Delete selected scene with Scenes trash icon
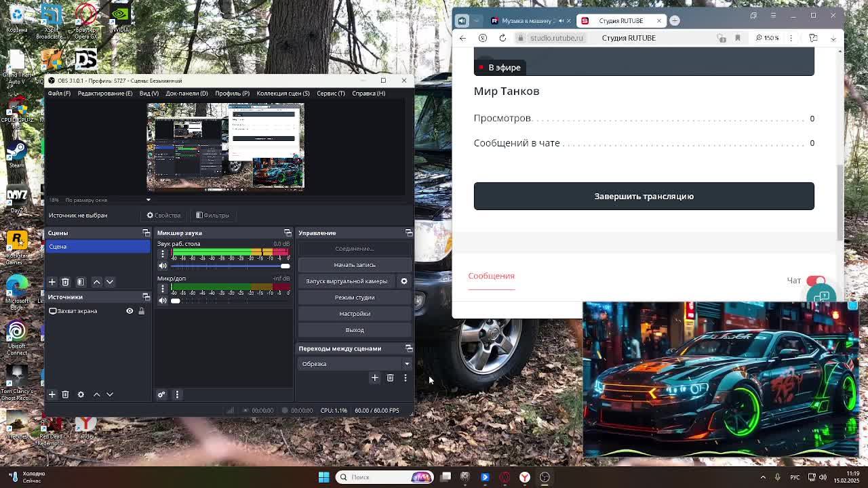 coord(65,282)
